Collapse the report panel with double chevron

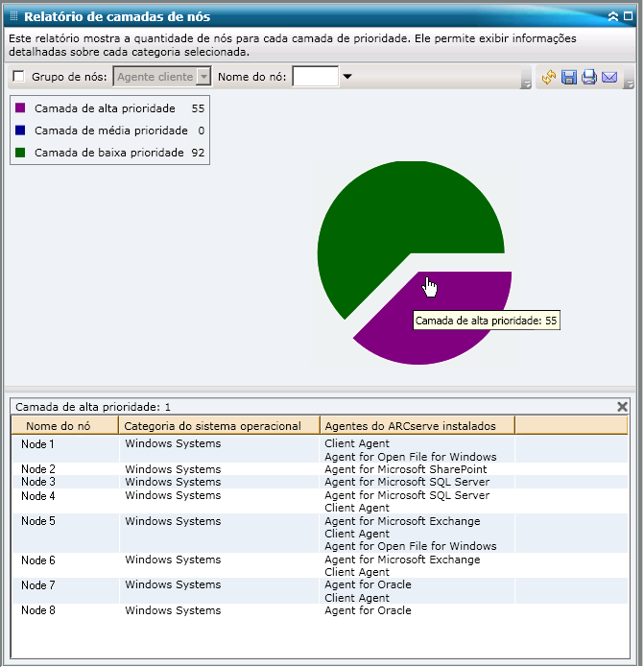[x=614, y=16]
